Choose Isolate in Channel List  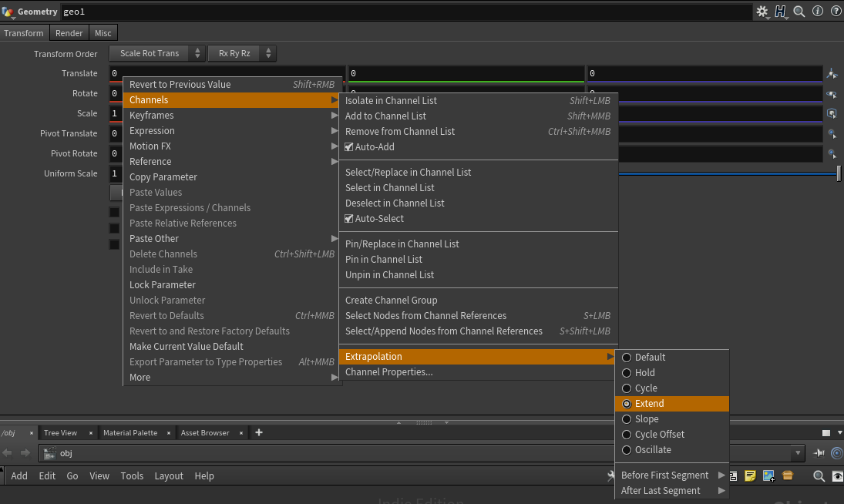(x=478, y=101)
